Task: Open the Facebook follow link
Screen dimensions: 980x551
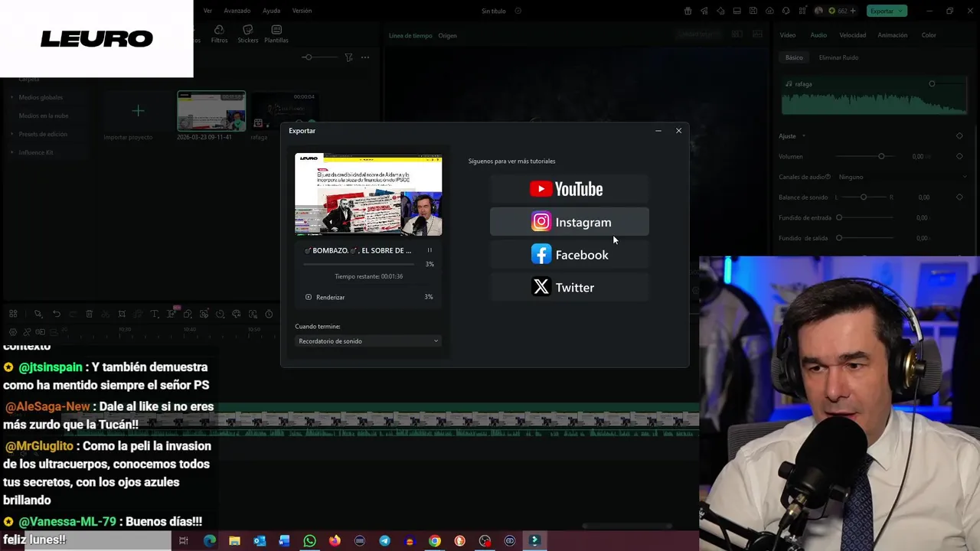Action: point(569,255)
